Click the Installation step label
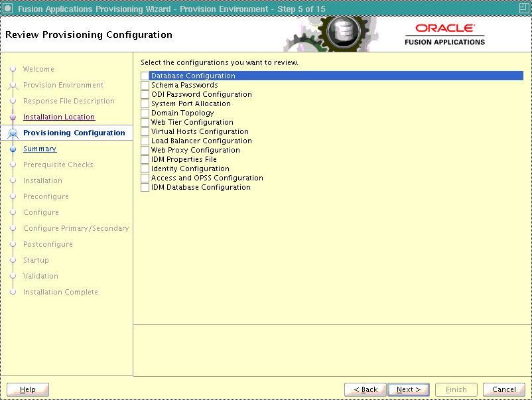Viewport: 532px width, 400px height. click(42, 180)
